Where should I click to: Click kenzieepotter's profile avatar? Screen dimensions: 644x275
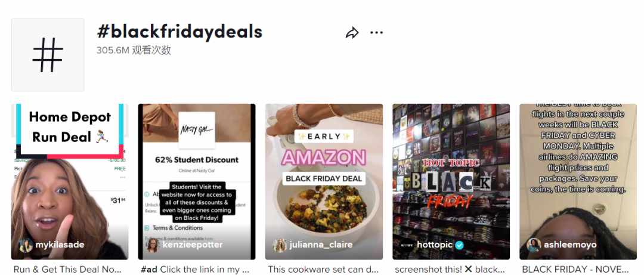(x=153, y=245)
